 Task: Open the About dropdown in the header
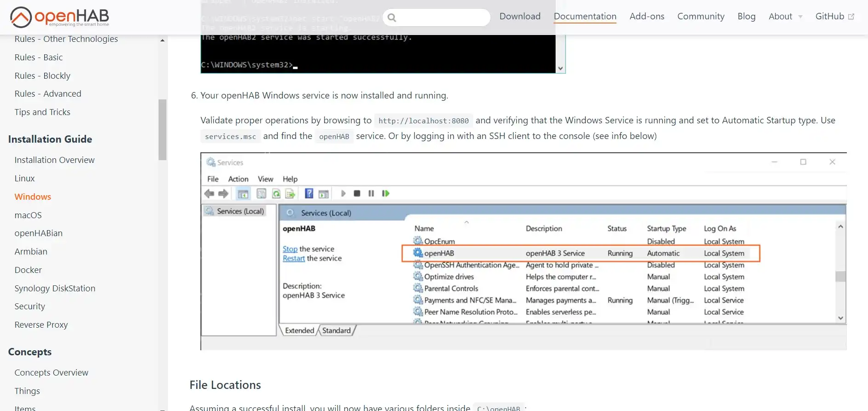pos(785,17)
